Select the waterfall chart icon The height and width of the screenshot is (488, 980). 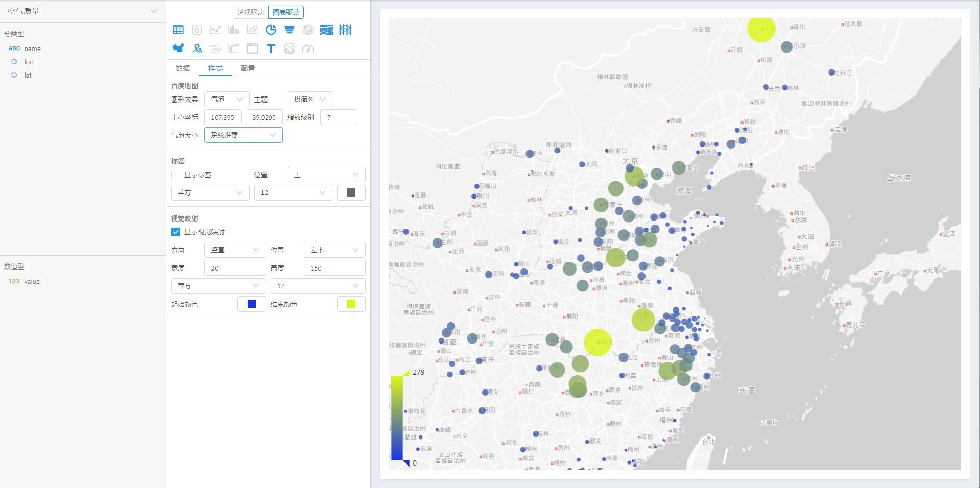[234, 48]
